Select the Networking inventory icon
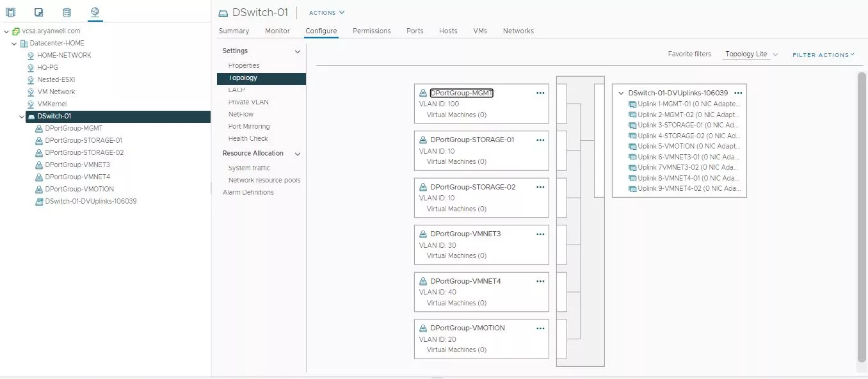868x379 pixels. [95, 12]
